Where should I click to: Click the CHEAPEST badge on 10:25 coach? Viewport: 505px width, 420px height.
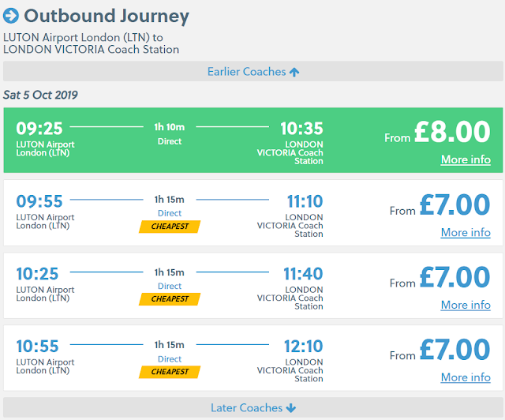tap(170, 299)
